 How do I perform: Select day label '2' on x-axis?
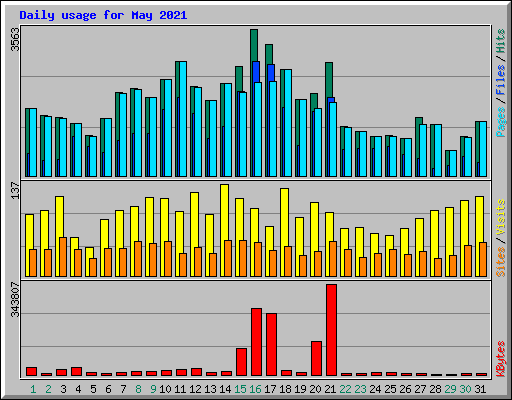tap(48, 389)
